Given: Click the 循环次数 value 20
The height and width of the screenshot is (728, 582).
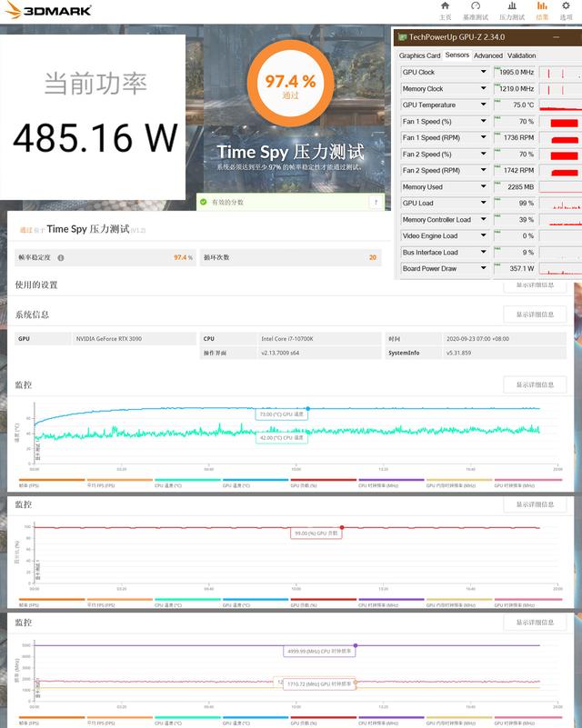Looking at the screenshot, I should coord(373,257).
